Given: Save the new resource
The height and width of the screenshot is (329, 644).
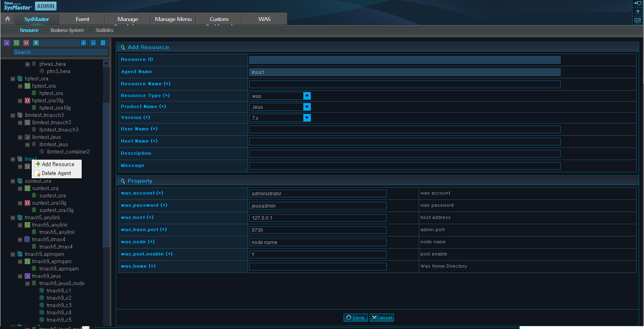Looking at the screenshot, I should tap(356, 318).
